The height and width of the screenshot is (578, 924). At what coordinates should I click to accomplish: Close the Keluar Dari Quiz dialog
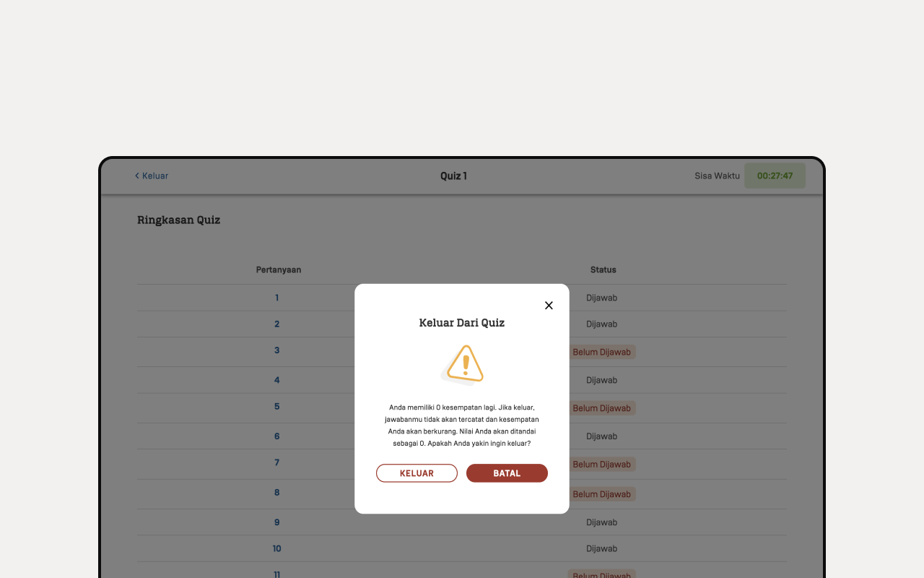click(549, 306)
